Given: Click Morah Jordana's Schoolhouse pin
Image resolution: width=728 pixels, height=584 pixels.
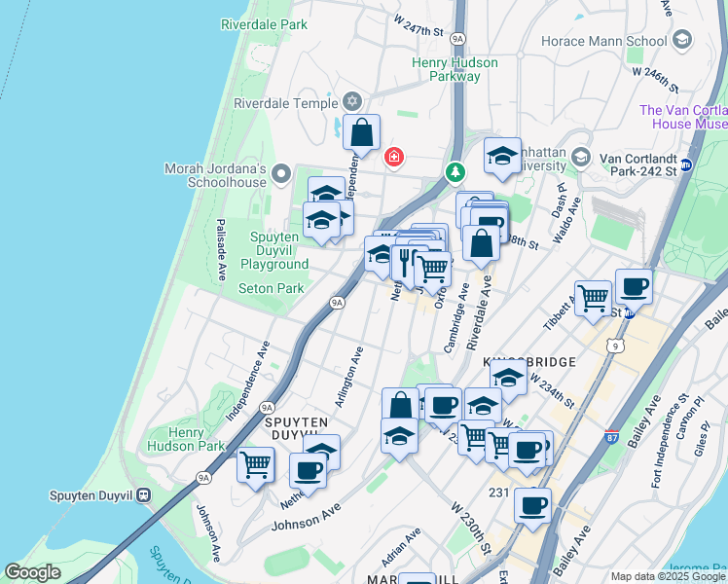Looking at the screenshot, I should [281, 174].
